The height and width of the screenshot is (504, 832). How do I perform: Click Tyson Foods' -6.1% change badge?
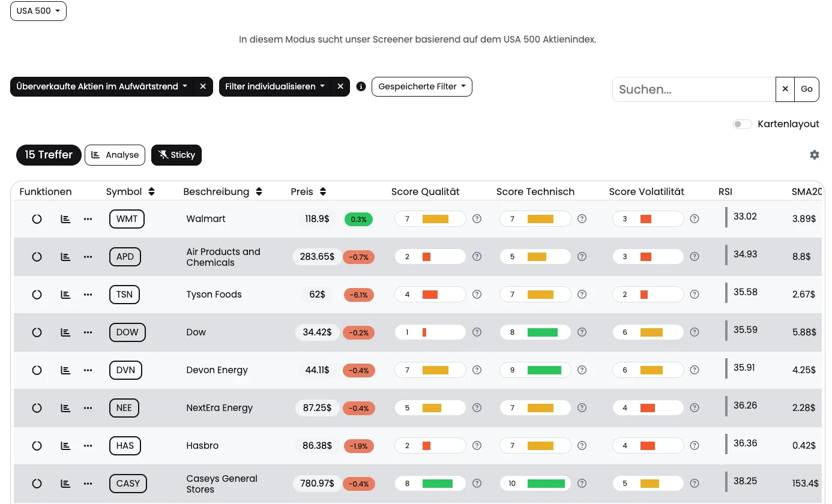pyautogui.click(x=359, y=295)
